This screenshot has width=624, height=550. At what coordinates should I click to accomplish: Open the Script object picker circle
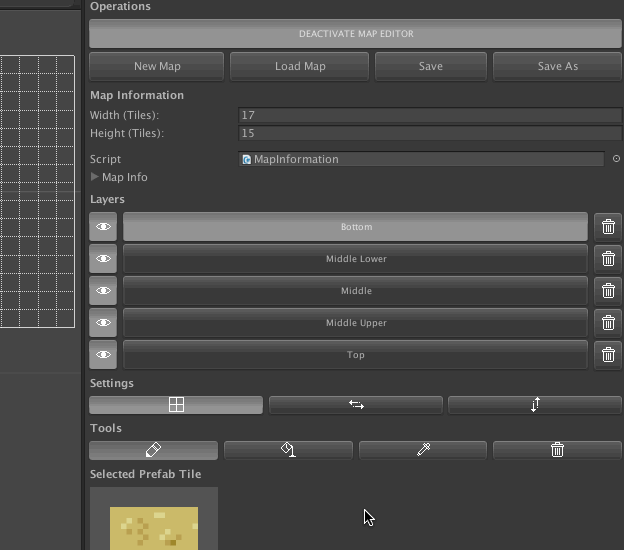[x=616, y=159]
